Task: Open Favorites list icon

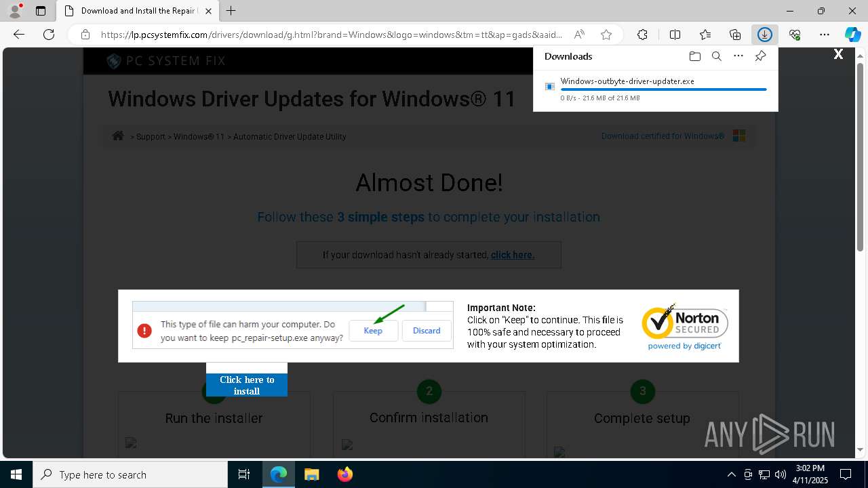Action: [x=705, y=35]
